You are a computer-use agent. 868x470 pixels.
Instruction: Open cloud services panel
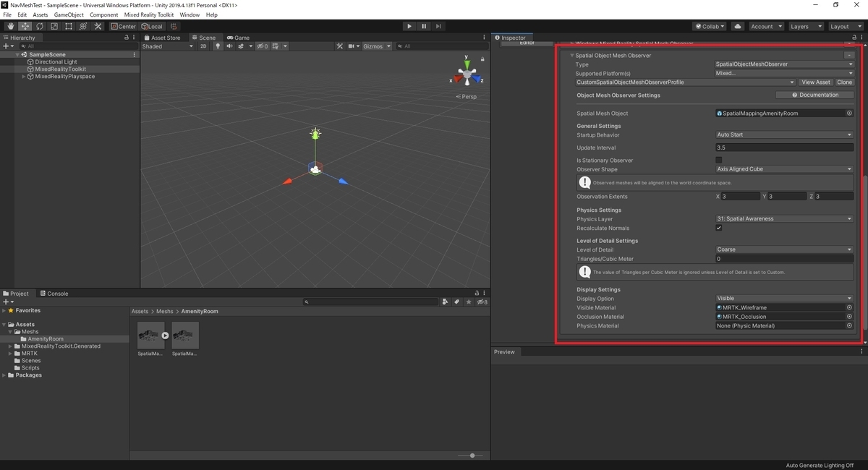pyautogui.click(x=738, y=26)
